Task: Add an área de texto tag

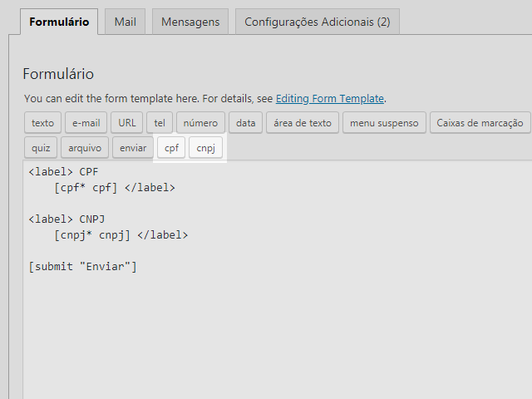Action: click(x=303, y=122)
